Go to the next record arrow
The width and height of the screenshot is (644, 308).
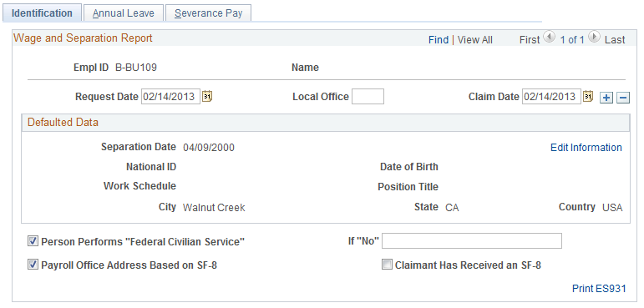click(x=594, y=37)
